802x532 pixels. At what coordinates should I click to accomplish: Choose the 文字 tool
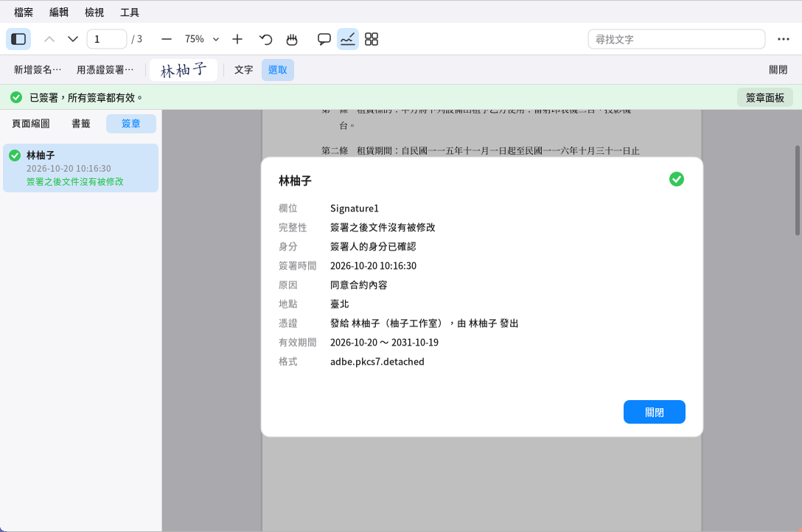tap(243, 70)
